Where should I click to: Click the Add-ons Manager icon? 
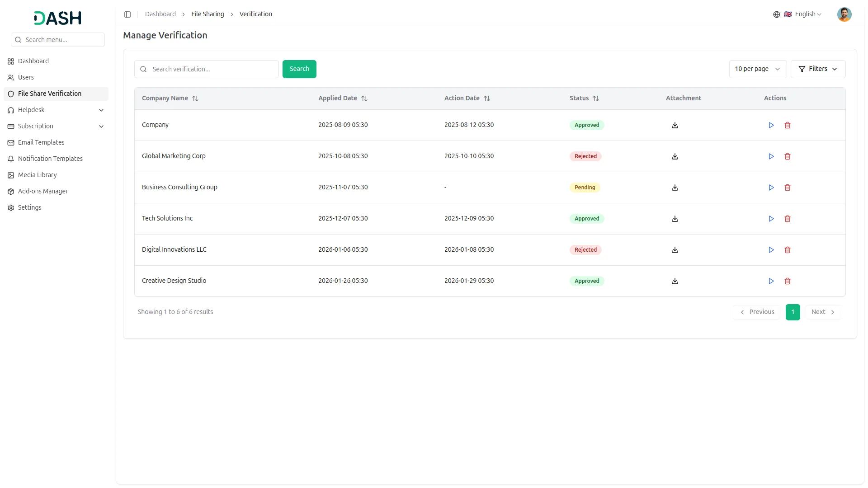(x=11, y=191)
